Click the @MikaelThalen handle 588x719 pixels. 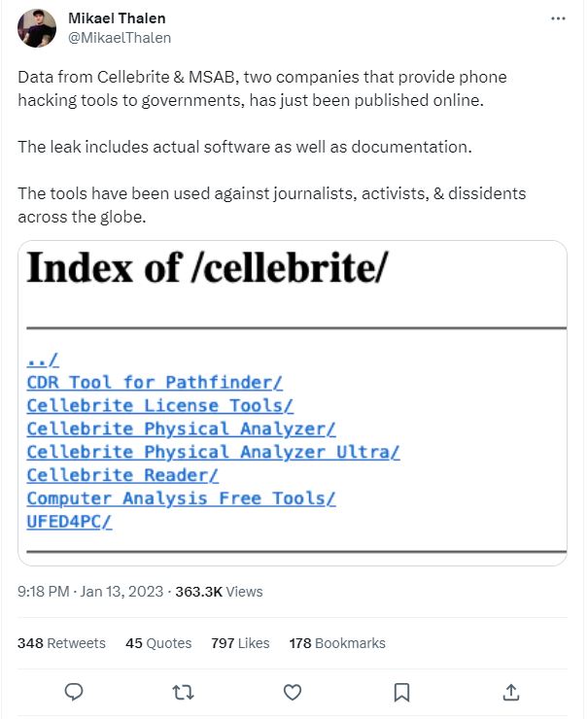(120, 38)
